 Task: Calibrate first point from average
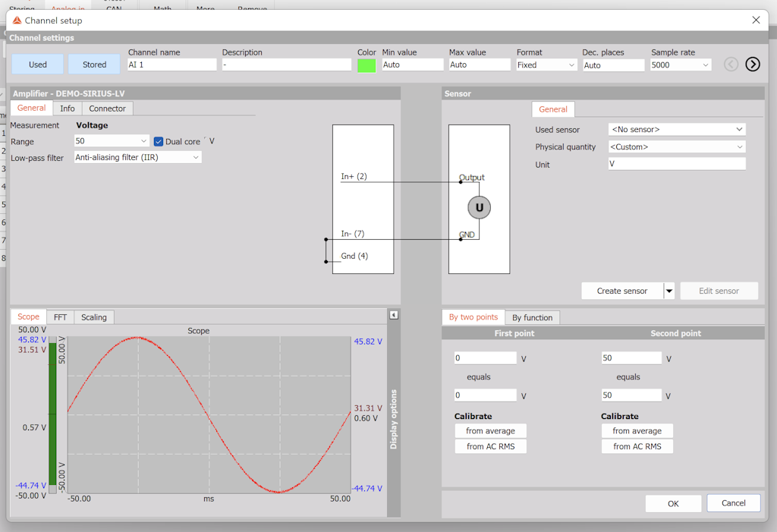490,431
